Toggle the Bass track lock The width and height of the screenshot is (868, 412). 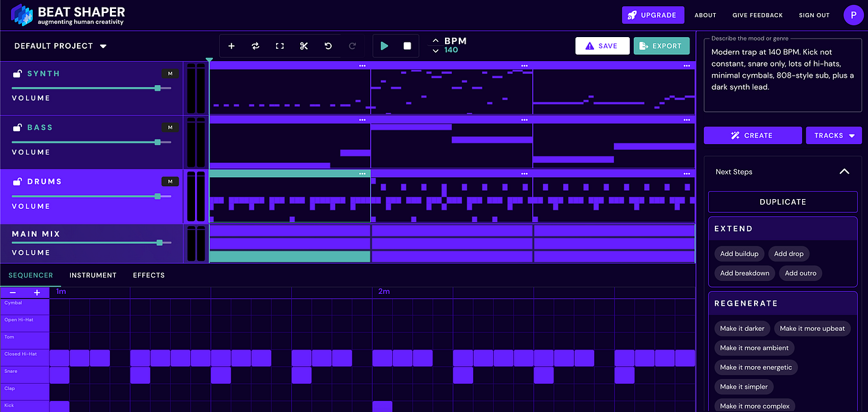[17, 128]
